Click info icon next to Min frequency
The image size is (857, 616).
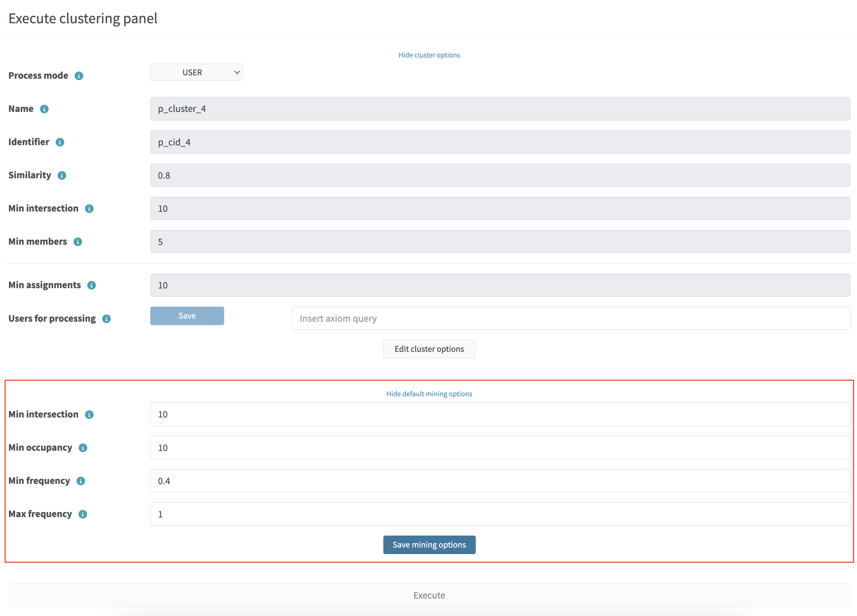click(80, 481)
